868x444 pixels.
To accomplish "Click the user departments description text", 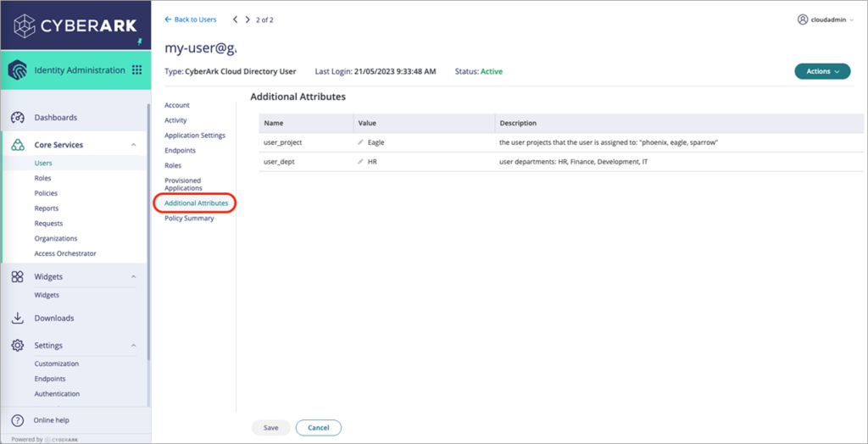I will point(574,162).
